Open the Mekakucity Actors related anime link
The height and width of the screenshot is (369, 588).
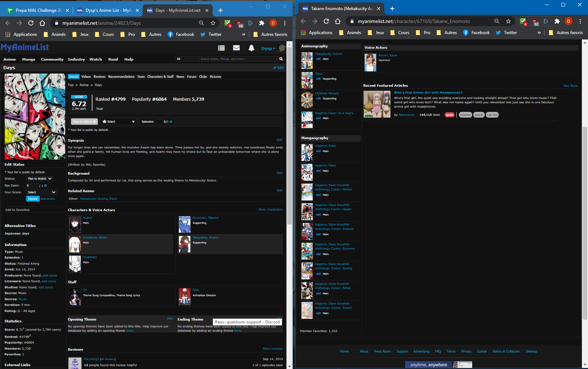[93, 199]
